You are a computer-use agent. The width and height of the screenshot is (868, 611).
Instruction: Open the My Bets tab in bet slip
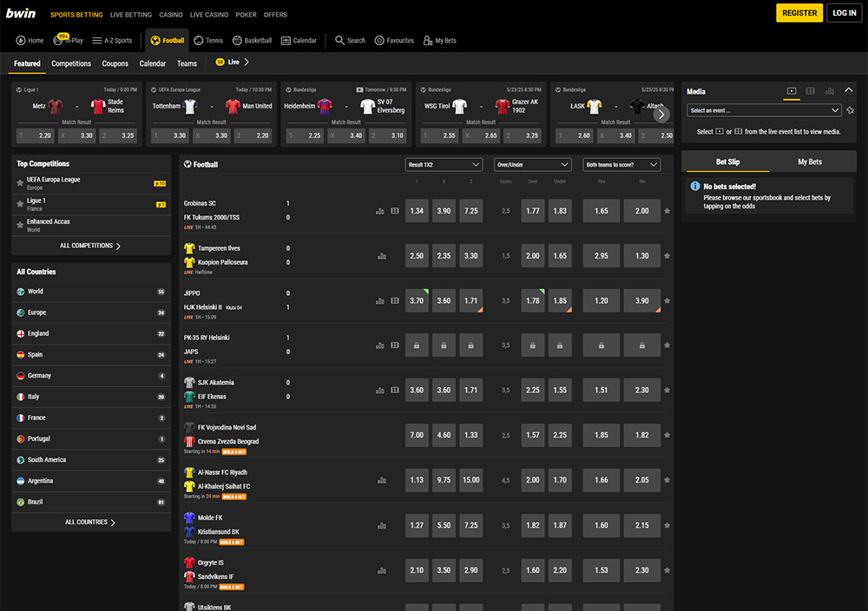(x=809, y=161)
